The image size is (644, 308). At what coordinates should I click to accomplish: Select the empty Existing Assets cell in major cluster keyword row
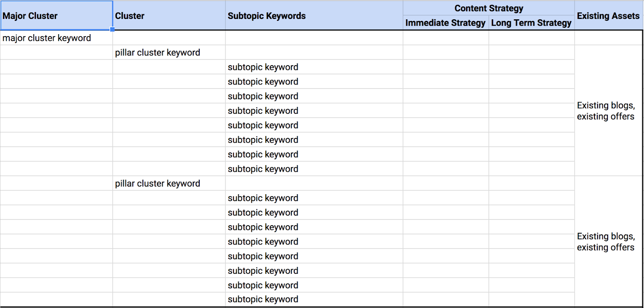(x=608, y=38)
